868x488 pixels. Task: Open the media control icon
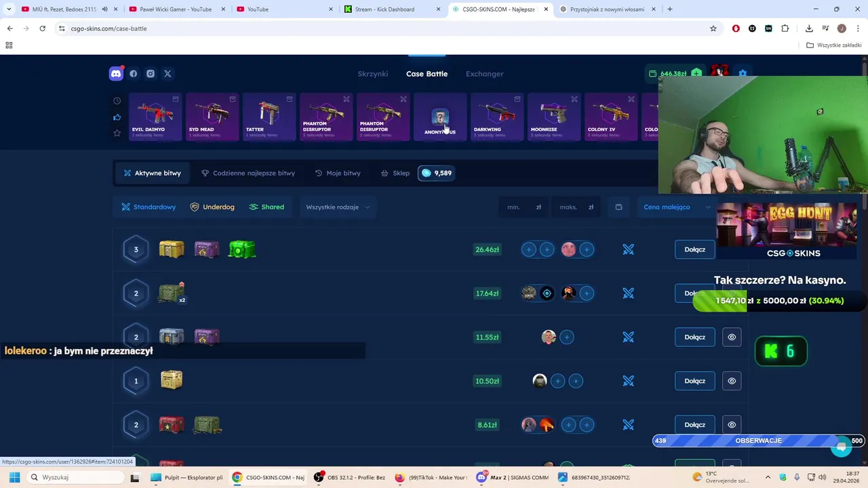[825, 28]
